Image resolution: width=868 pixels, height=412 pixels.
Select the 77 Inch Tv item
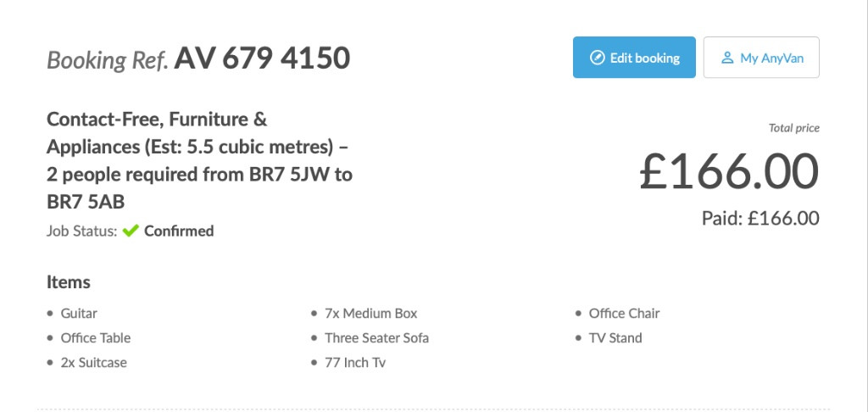(x=355, y=363)
